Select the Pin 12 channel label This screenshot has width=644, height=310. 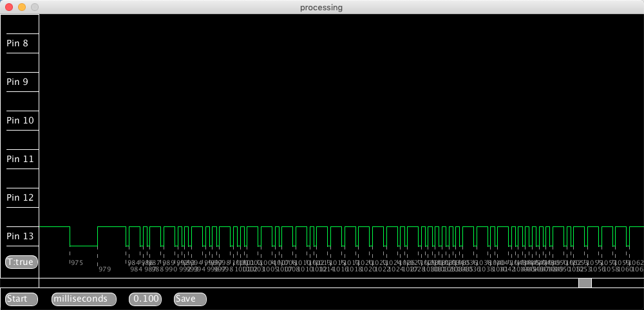click(x=20, y=197)
